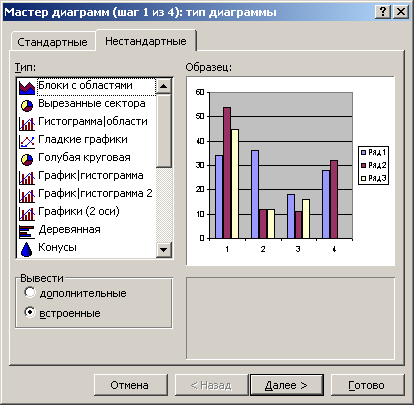The image size is (414, 405).
Task: Click the list scroll up arrow
Action: pyautogui.click(x=163, y=86)
